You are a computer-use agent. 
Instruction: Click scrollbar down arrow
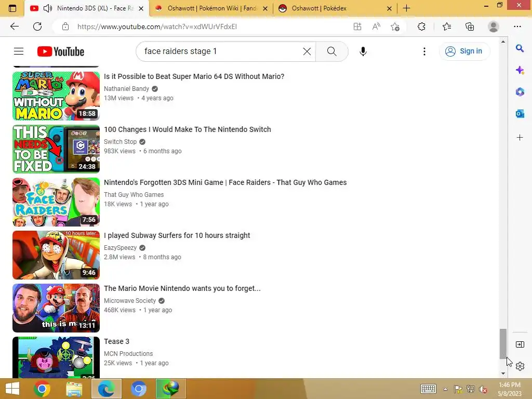pyautogui.click(x=503, y=373)
